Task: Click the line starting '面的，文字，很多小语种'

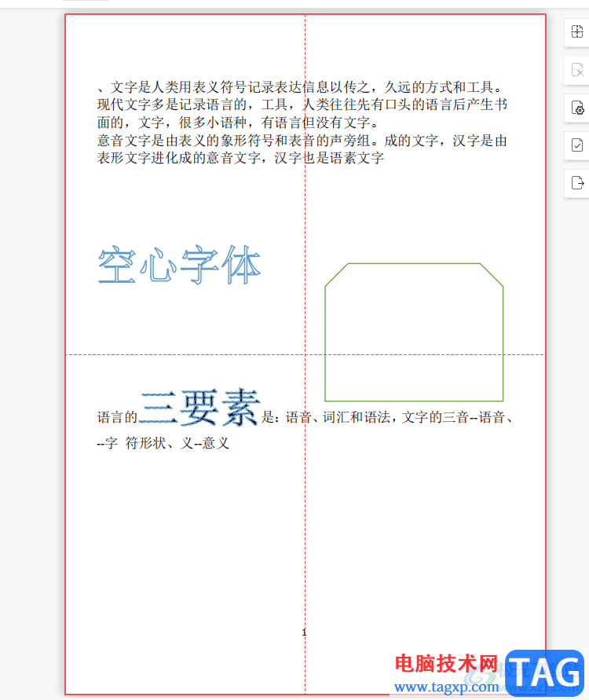Action: (x=239, y=123)
